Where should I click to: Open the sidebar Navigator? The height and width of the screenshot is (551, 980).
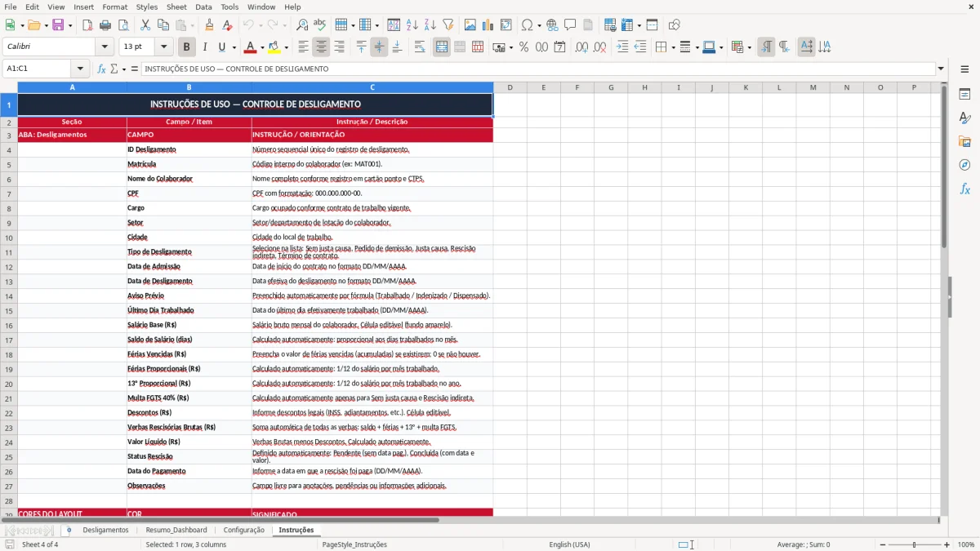click(964, 165)
